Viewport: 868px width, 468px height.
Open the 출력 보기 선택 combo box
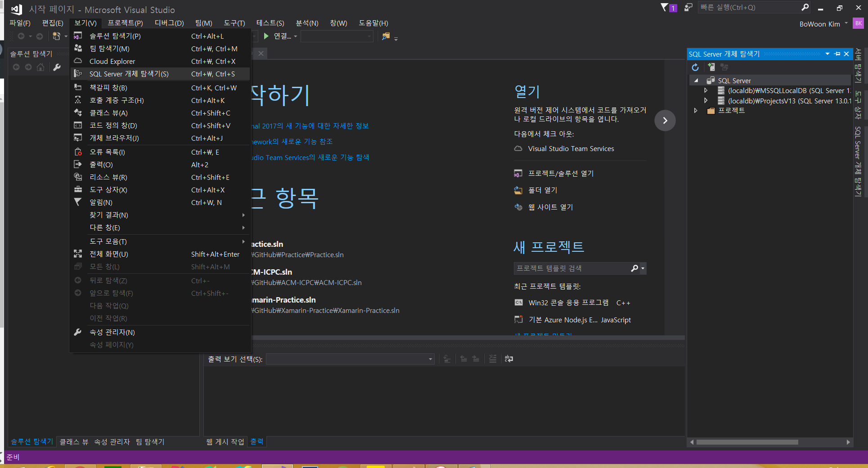pos(350,359)
